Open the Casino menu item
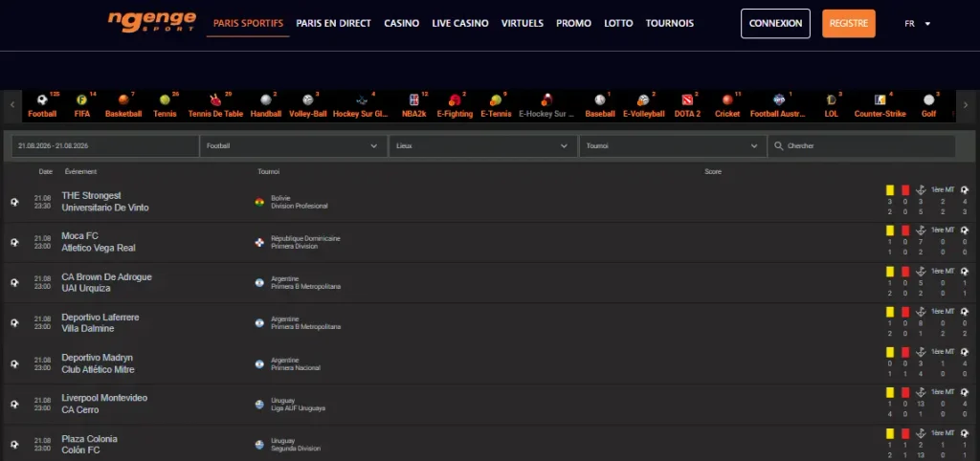 pos(401,23)
